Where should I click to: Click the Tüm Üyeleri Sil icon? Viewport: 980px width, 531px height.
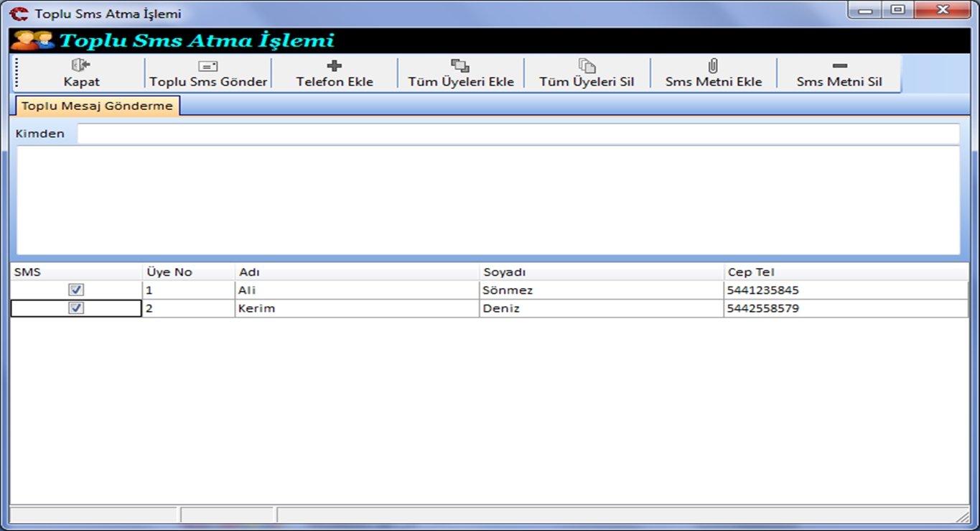tap(587, 66)
